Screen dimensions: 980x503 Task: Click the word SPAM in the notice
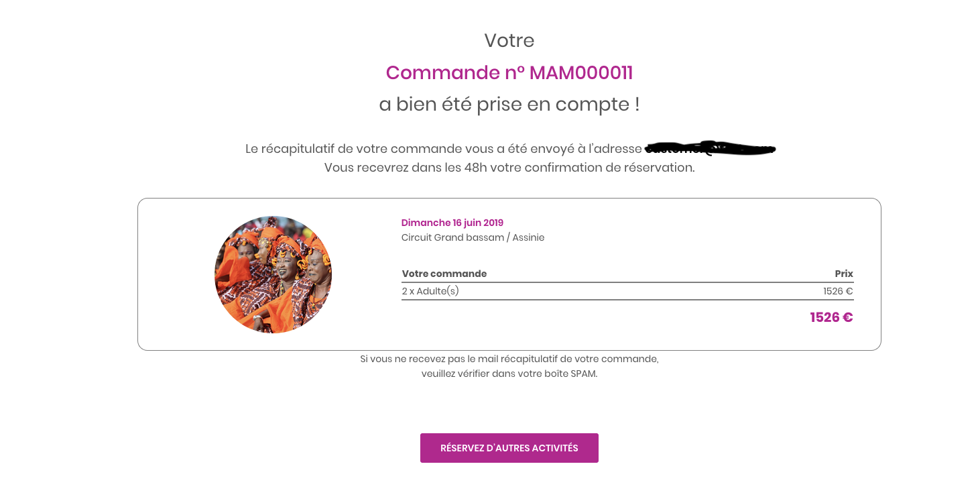(x=583, y=374)
